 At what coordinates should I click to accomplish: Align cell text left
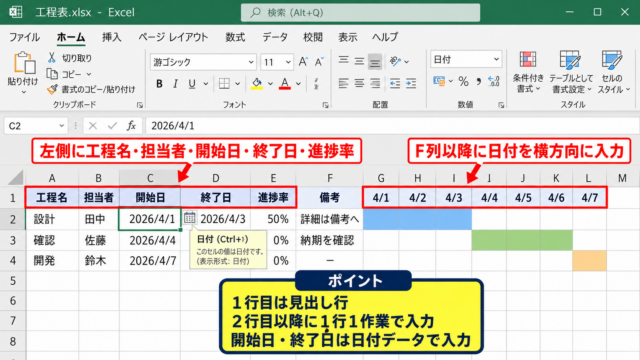[x=344, y=84]
